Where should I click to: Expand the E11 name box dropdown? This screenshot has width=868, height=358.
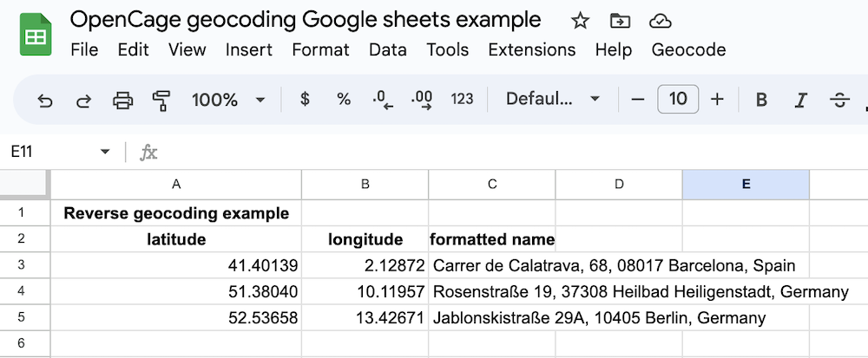[105, 152]
